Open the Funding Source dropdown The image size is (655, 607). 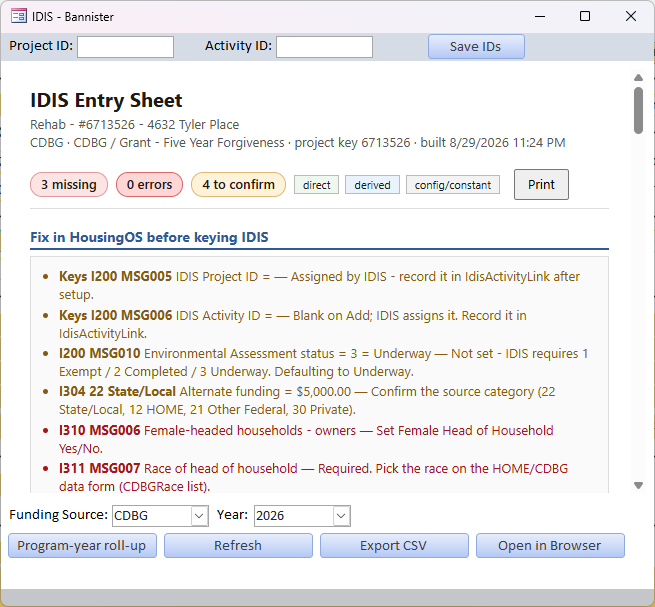[x=200, y=516]
